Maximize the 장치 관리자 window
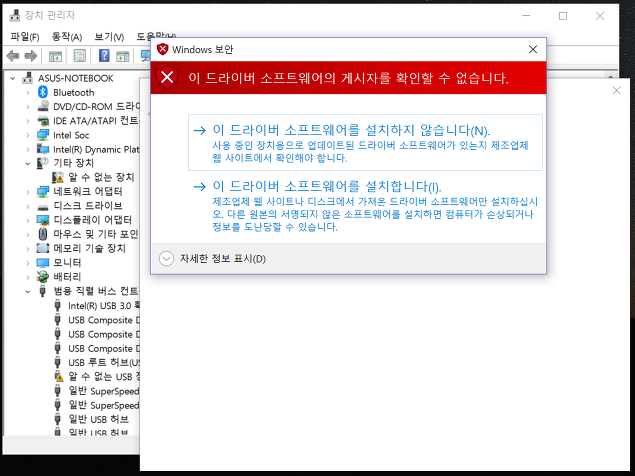This screenshot has height=476, width=635. point(563,16)
